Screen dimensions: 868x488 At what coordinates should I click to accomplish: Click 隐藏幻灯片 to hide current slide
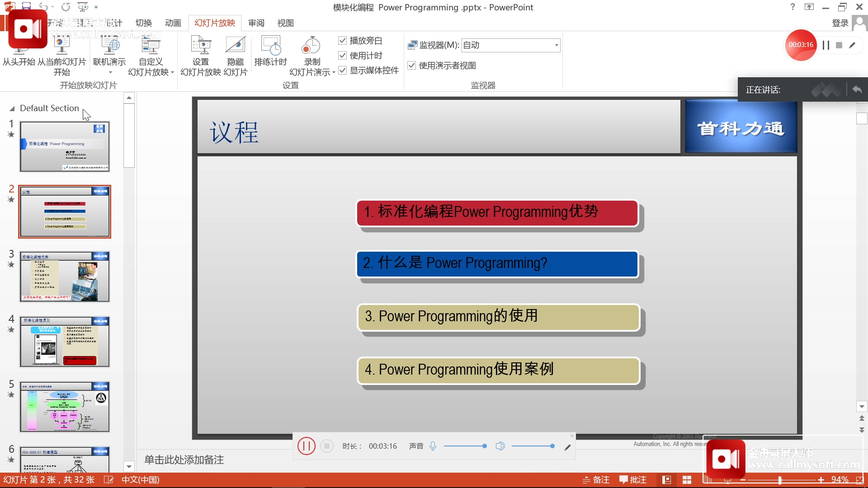(x=235, y=54)
